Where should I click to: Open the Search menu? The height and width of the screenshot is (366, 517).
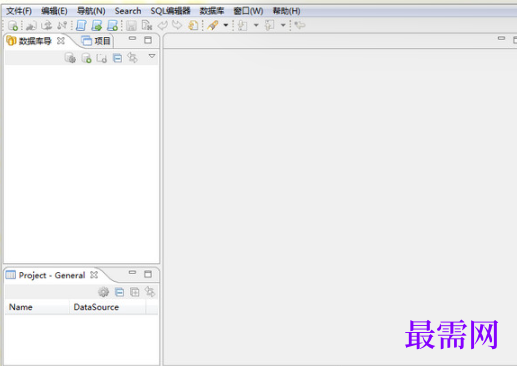pyautogui.click(x=128, y=11)
